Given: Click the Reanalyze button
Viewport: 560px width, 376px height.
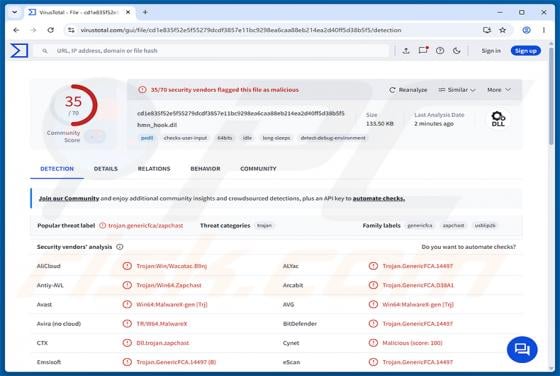Looking at the screenshot, I should (x=408, y=90).
